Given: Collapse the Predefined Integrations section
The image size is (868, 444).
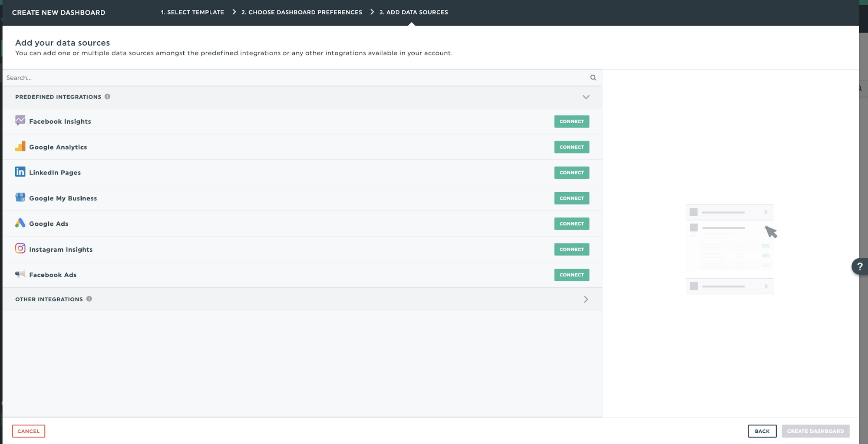Looking at the screenshot, I should coord(586,97).
